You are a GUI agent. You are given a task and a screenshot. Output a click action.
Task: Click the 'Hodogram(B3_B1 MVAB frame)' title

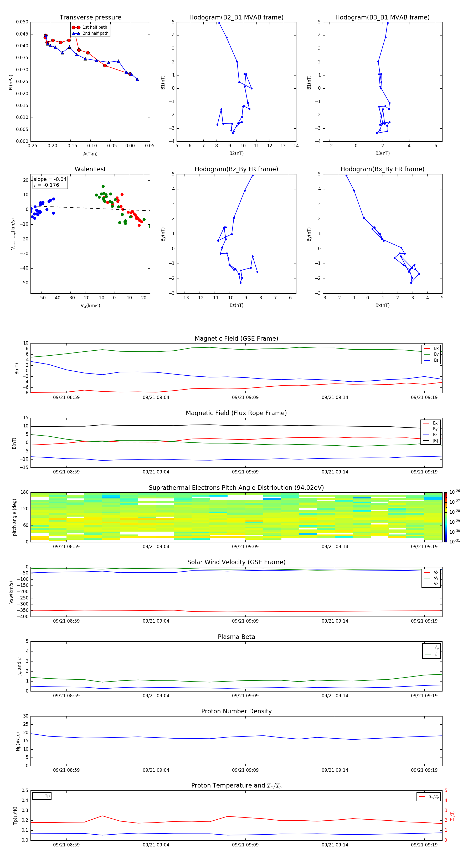click(382, 17)
